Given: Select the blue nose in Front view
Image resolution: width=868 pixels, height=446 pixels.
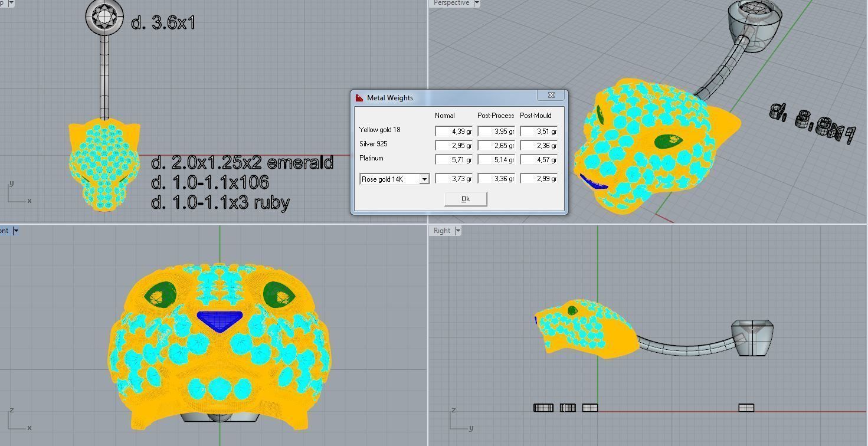Looking at the screenshot, I should (x=220, y=321).
